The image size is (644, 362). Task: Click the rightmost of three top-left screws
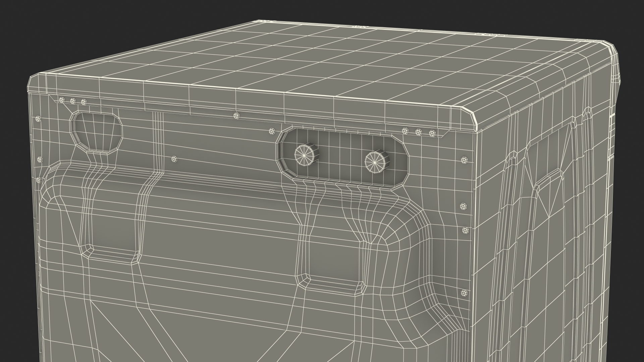tap(84, 102)
